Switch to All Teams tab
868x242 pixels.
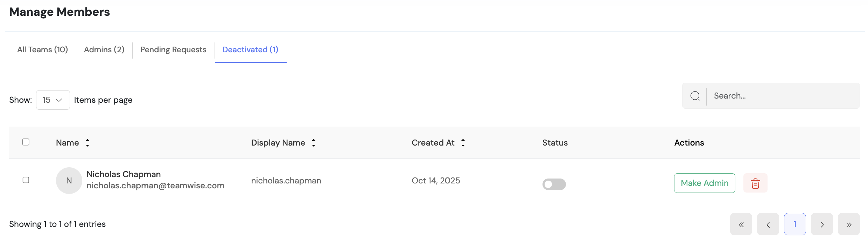[x=43, y=50]
